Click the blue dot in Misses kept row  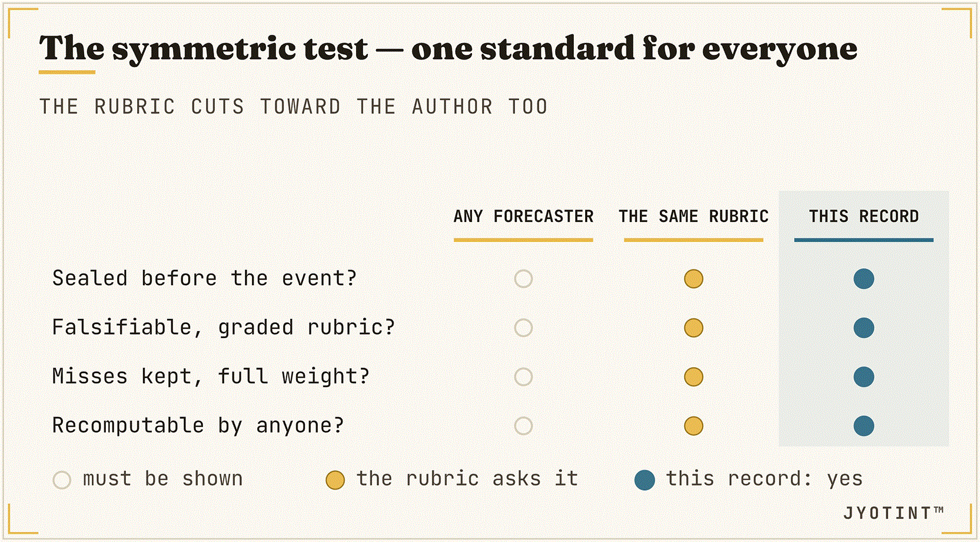pyautogui.click(x=863, y=376)
